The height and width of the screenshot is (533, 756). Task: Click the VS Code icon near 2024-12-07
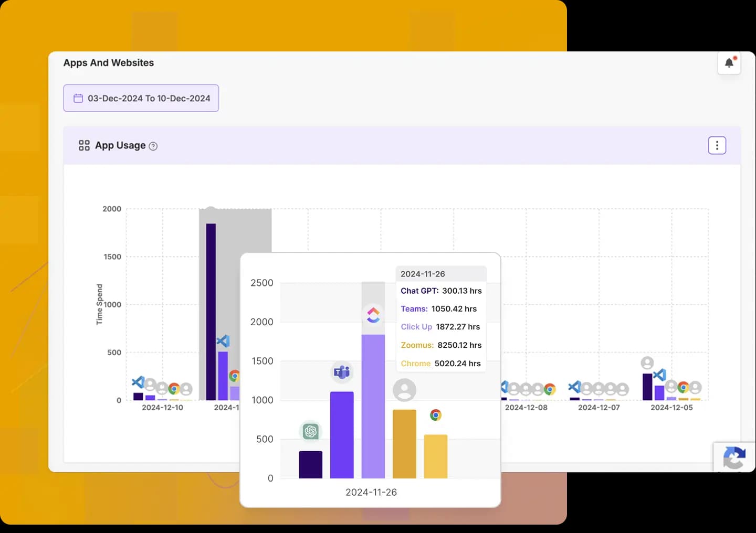pos(575,387)
